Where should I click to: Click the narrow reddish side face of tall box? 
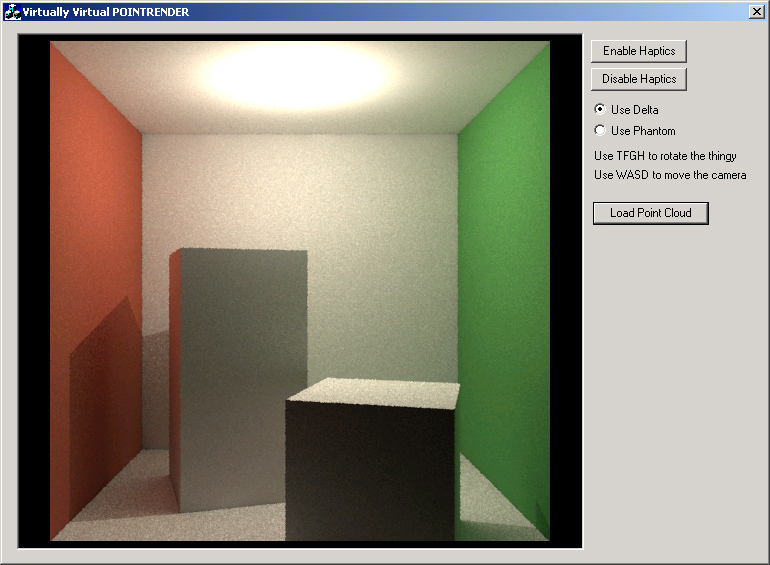point(175,380)
